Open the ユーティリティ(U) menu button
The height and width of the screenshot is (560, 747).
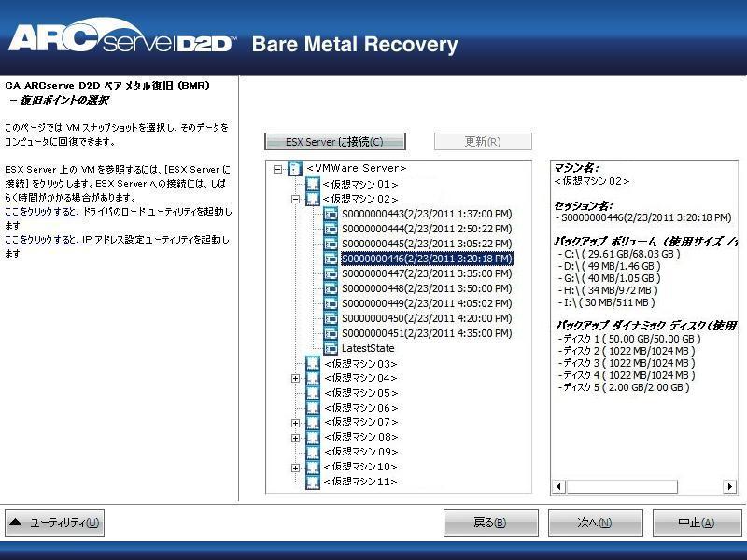point(54,523)
